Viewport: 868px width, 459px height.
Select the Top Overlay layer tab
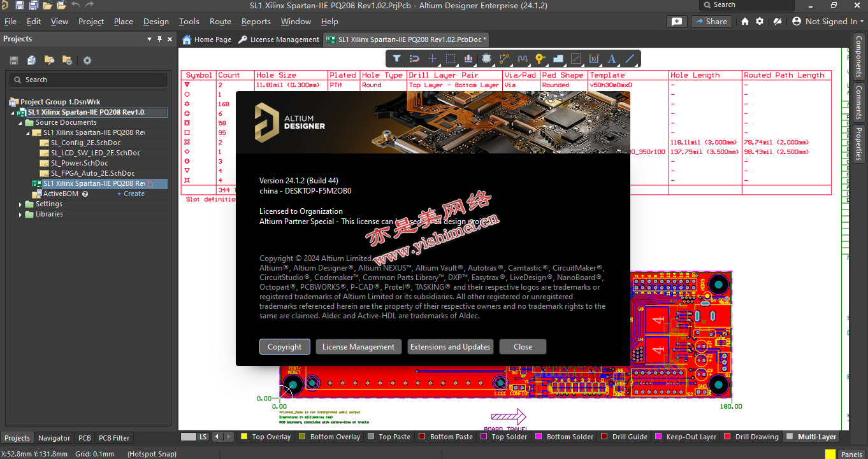tap(266, 437)
